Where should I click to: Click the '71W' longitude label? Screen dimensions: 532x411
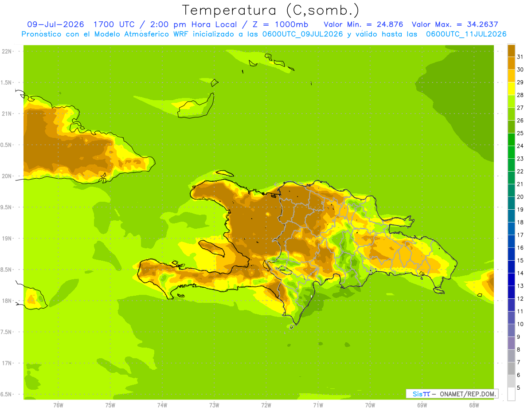tap(318, 405)
